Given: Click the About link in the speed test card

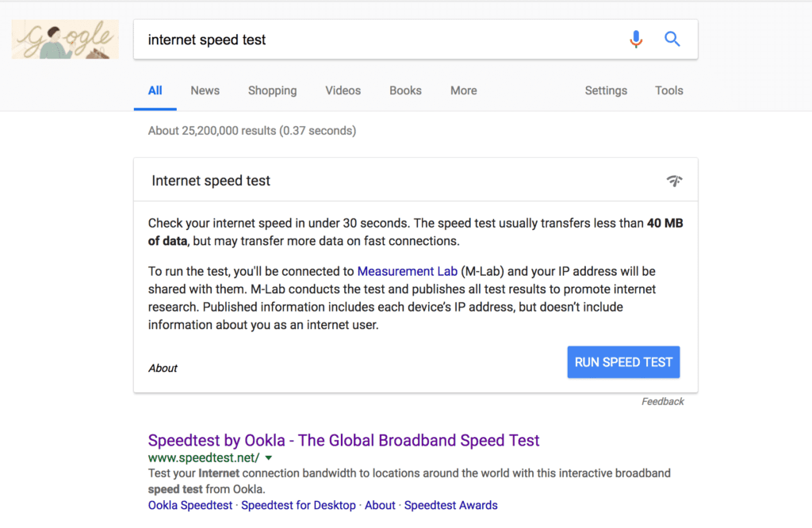Looking at the screenshot, I should coord(163,368).
